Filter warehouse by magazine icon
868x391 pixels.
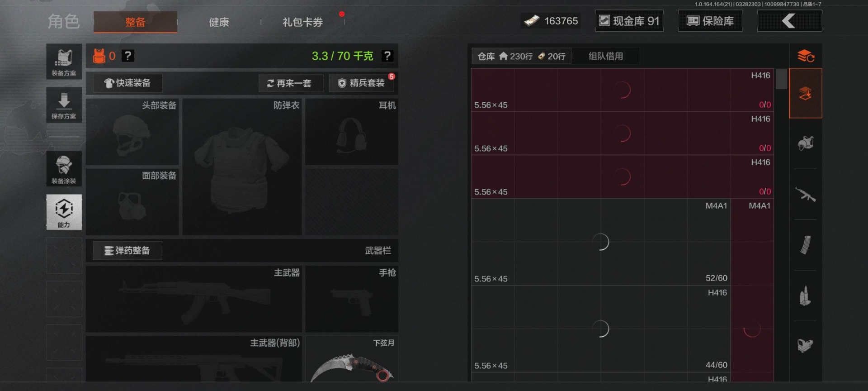point(806,245)
